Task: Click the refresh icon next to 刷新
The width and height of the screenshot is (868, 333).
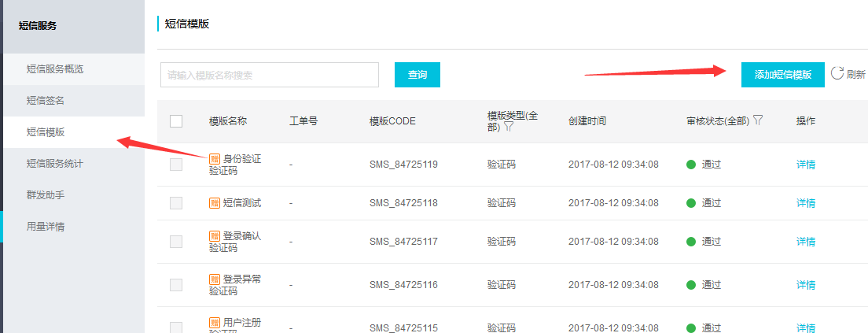Action: [837, 73]
